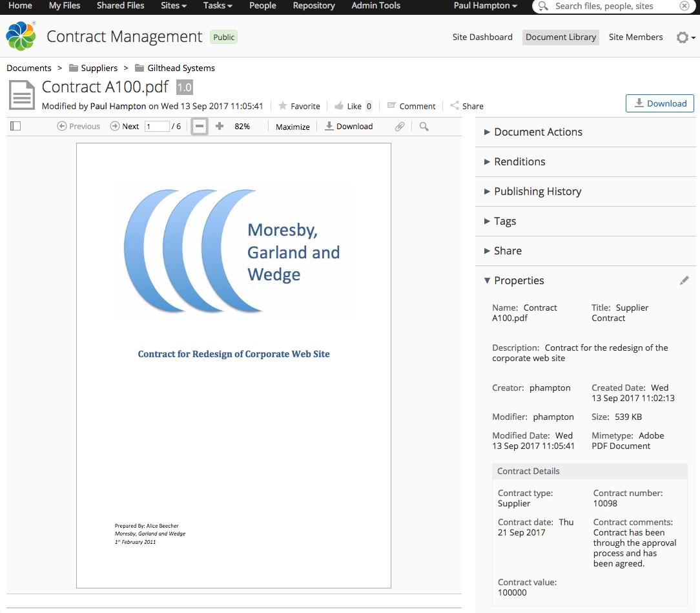700x613 pixels.
Task: Click the page number input field
Action: (157, 127)
